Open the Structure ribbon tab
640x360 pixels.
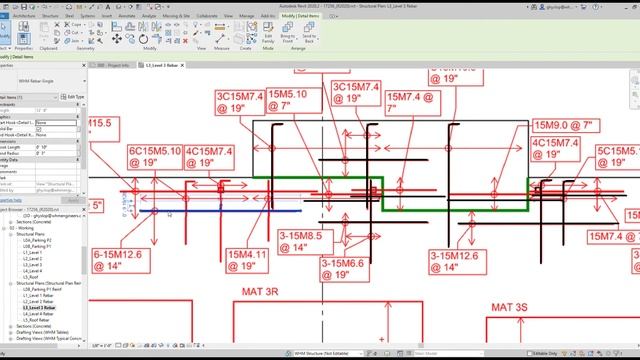pos(50,16)
